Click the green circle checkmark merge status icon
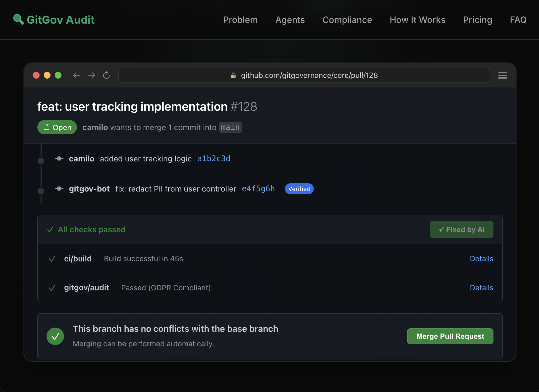539x392 pixels. pos(55,336)
